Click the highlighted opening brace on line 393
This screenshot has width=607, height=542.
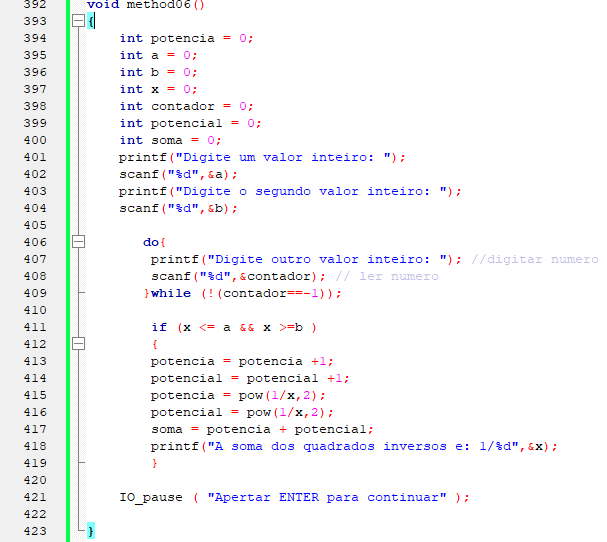tap(91, 21)
